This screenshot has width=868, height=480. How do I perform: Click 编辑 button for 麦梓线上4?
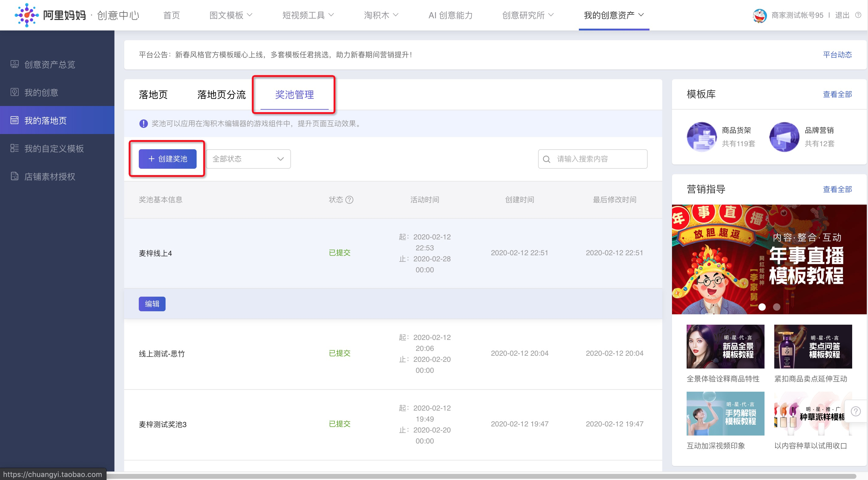(x=152, y=304)
